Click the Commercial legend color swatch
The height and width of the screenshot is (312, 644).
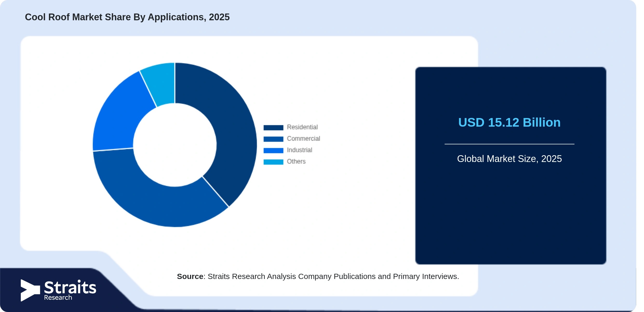(273, 139)
